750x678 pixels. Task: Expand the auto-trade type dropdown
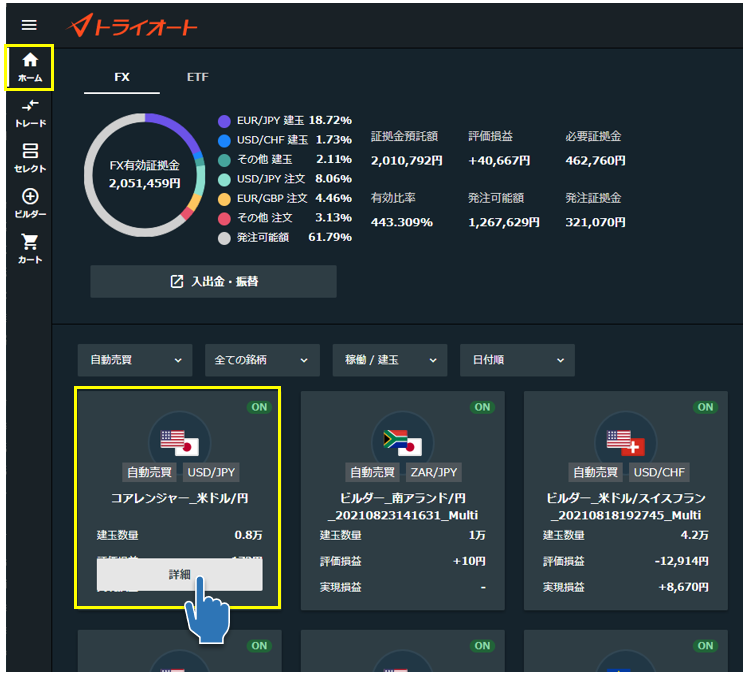point(135,360)
